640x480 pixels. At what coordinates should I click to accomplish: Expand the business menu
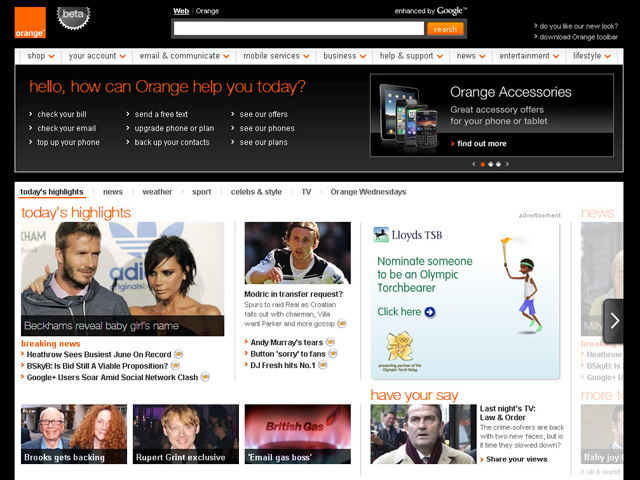[344, 56]
